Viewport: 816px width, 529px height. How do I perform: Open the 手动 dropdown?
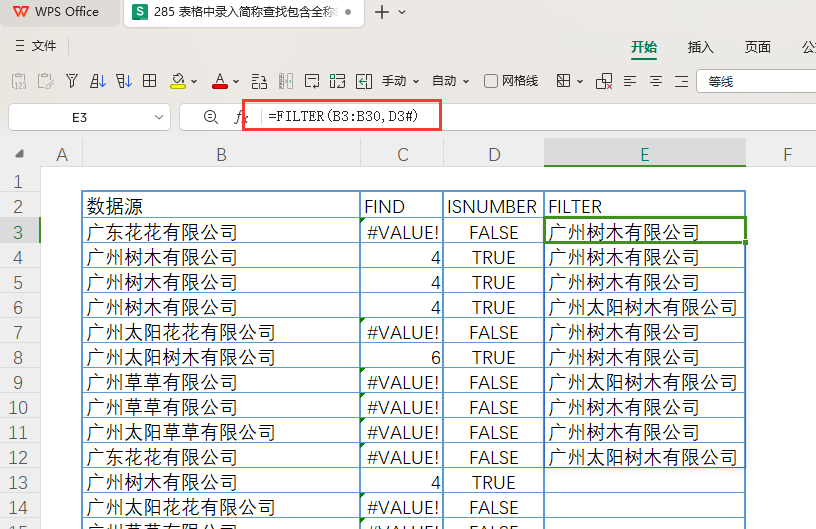tap(400, 81)
